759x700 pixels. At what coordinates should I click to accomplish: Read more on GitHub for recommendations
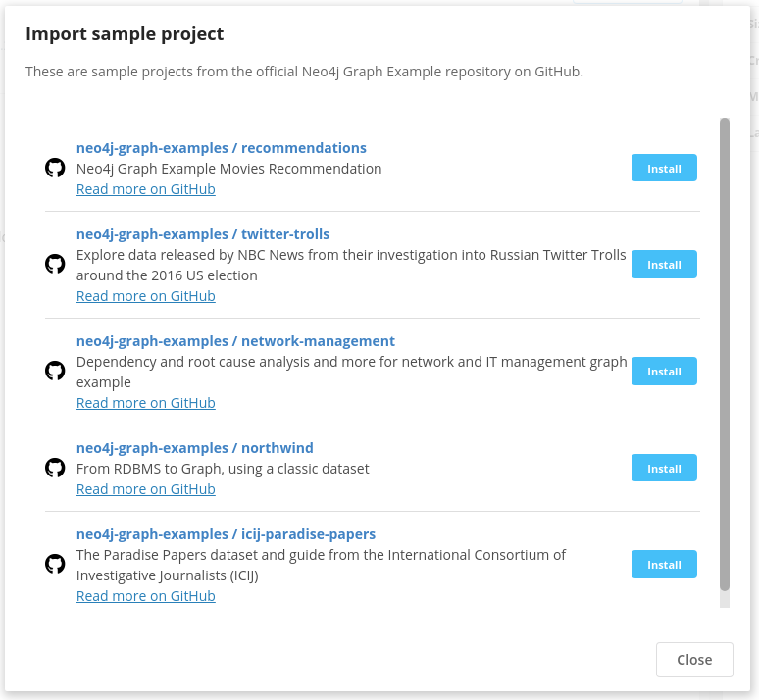(146, 189)
